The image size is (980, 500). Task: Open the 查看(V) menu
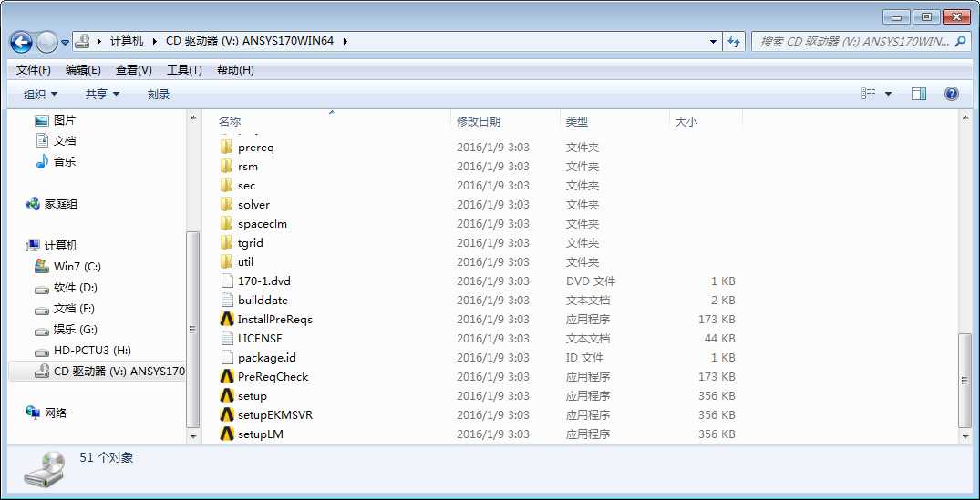[134, 70]
